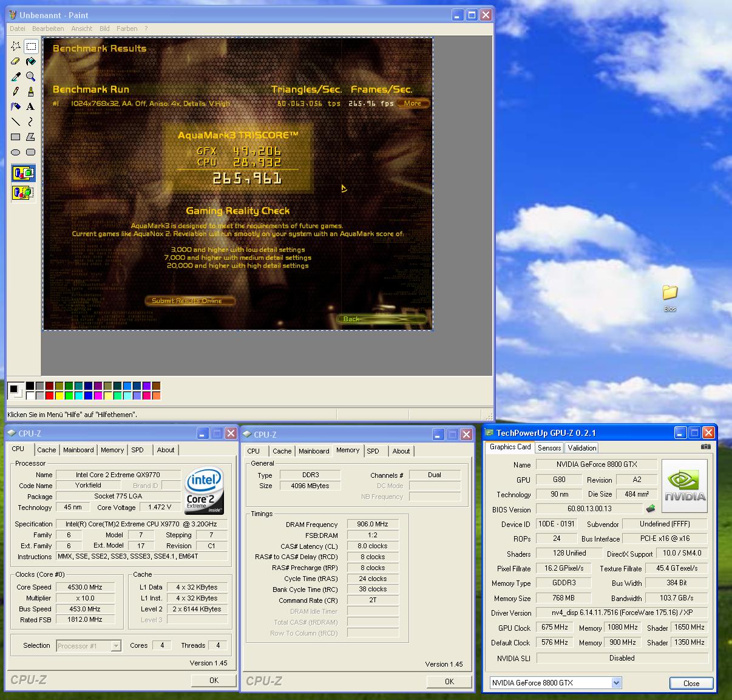Viewport: 732px width, 700px height.
Task: Enable transparent selection mode option in Paint
Action: (x=23, y=193)
